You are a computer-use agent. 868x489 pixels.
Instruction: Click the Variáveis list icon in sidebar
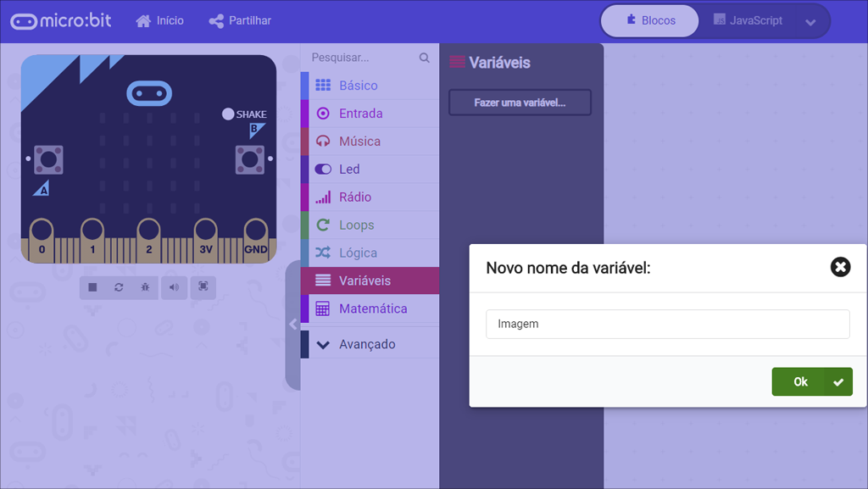323,281
